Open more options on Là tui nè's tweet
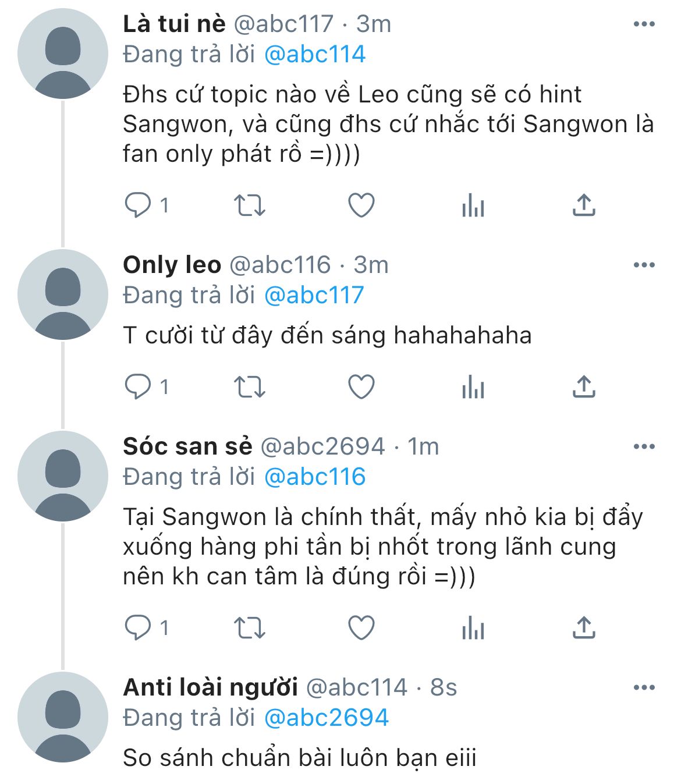 (644, 24)
